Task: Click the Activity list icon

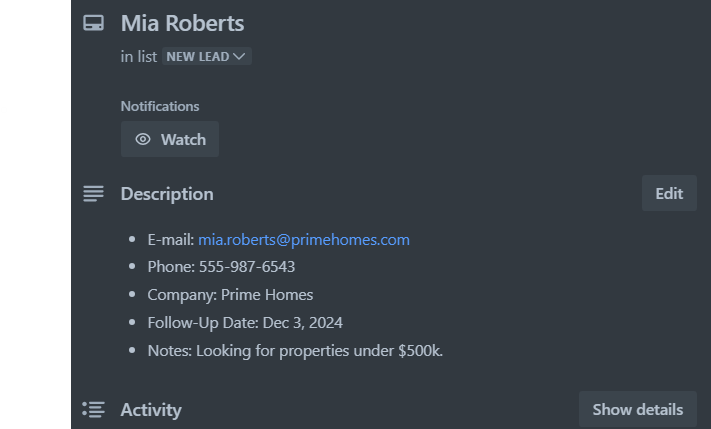Action: tap(93, 409)
